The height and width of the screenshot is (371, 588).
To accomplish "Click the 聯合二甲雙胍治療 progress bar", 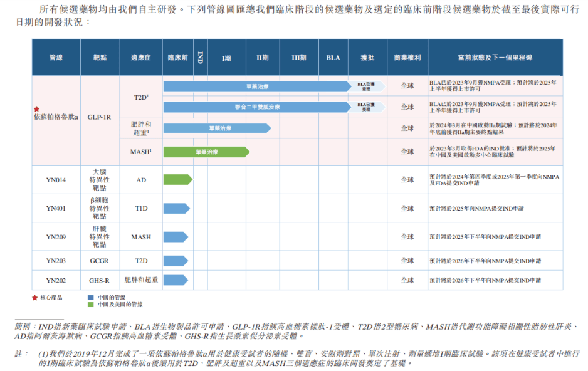I will pos(257,107).
